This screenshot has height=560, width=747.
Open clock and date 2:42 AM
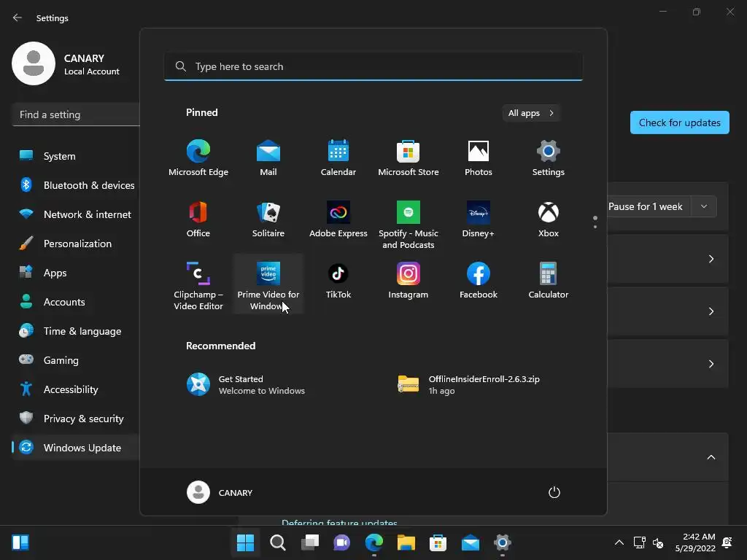[695, 542]
